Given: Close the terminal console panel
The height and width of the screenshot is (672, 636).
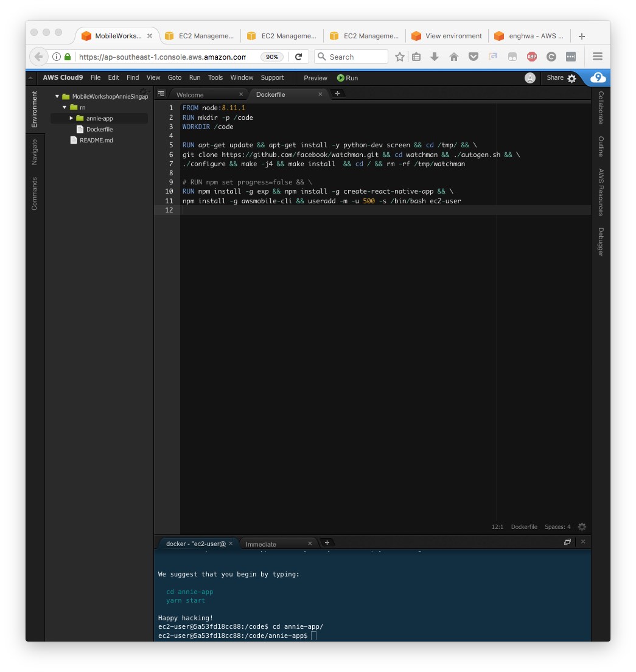Looking at the screenshot, I should point(583,542).
